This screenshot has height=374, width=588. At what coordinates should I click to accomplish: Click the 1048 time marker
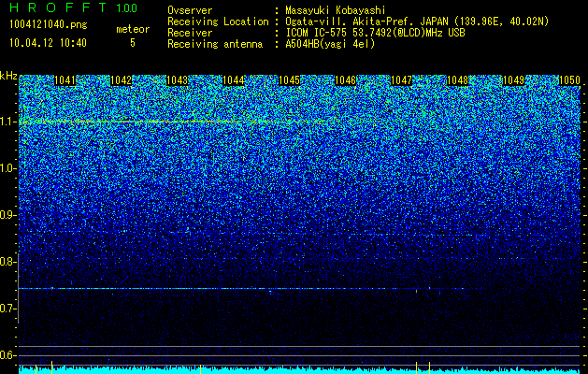pos(457,80)
